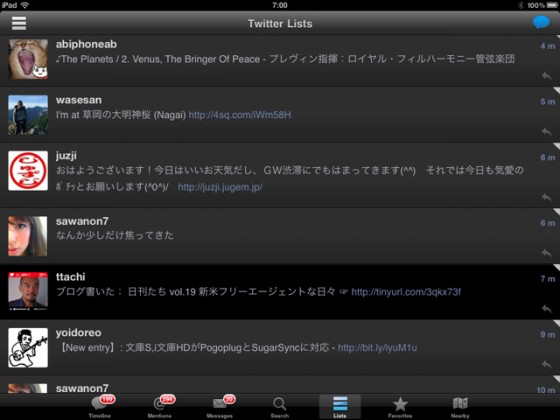The height and width of the screenshot is (420, 560).
Task: Open the hamburger menu icon
Action: pos(19,23)
